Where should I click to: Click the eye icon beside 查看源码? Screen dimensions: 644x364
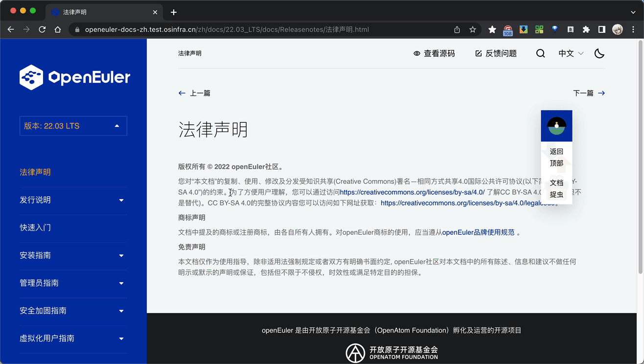click(416, 54)
